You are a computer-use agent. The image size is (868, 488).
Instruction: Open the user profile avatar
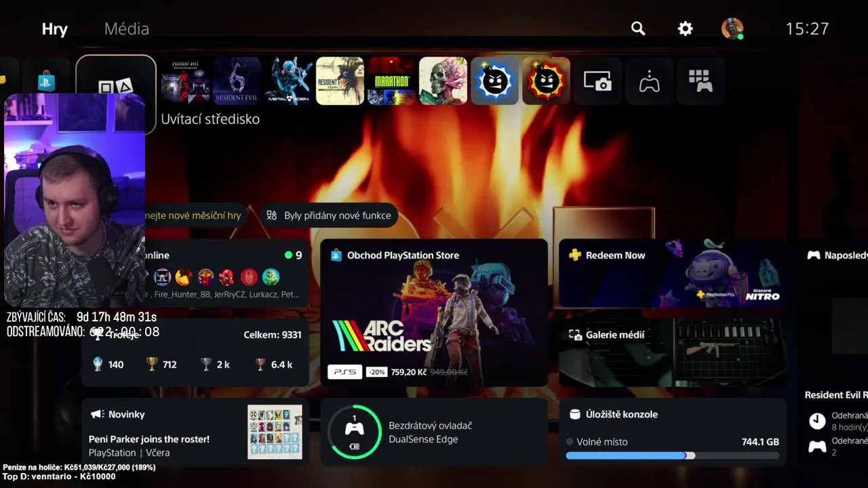pos(732,28)
